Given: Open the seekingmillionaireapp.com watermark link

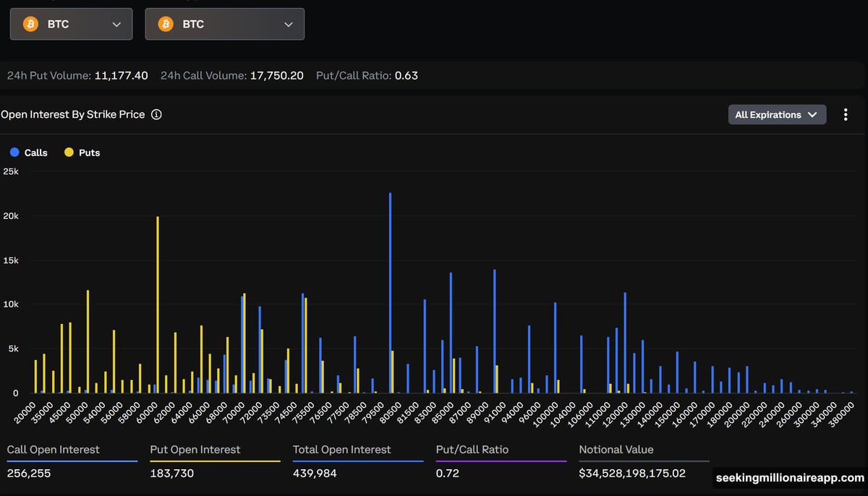Looking at the screenshot, I should [x=789, y=478].
